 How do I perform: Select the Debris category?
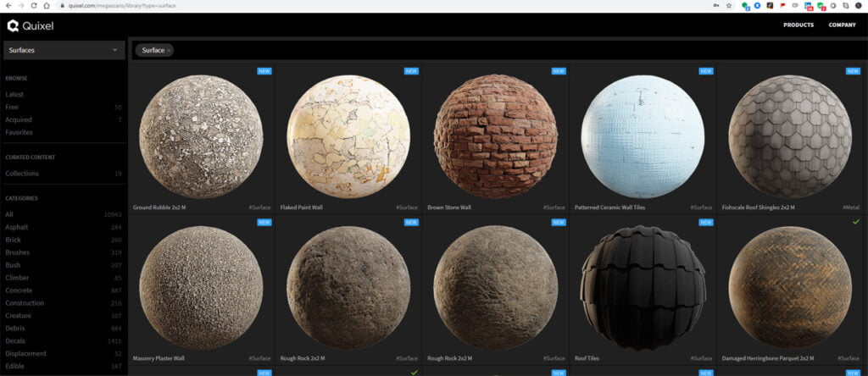click(15, 329)
